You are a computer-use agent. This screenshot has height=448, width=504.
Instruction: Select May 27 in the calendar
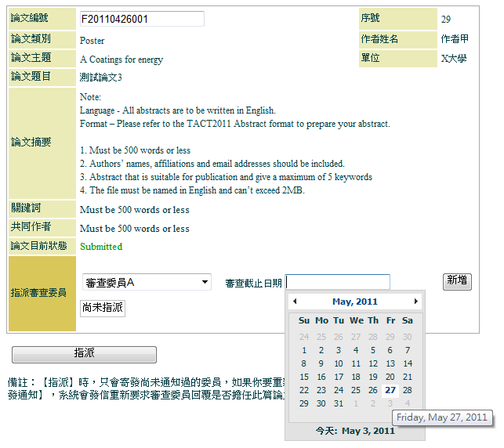click(x=390, y=390)
